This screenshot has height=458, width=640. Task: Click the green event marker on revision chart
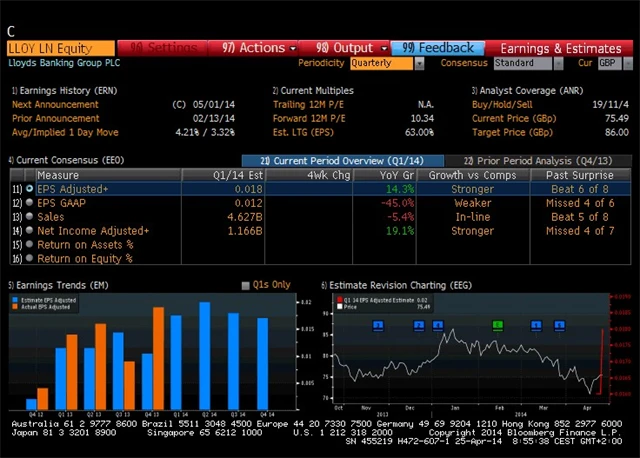click(497, 325)
